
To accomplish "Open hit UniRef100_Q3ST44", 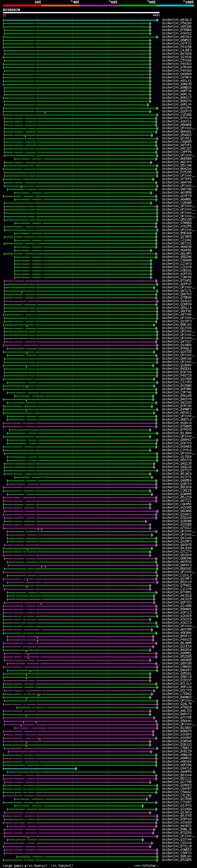I will coord(176,839).
